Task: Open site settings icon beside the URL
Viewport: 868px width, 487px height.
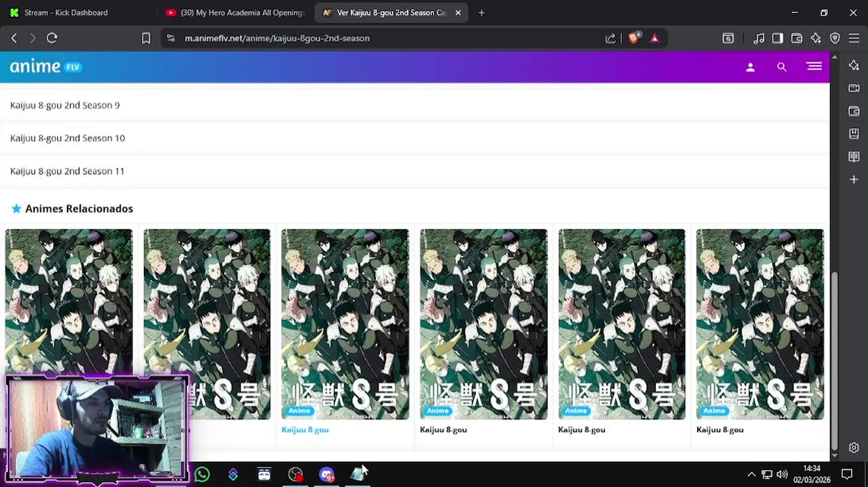Action: coord(170,39)
